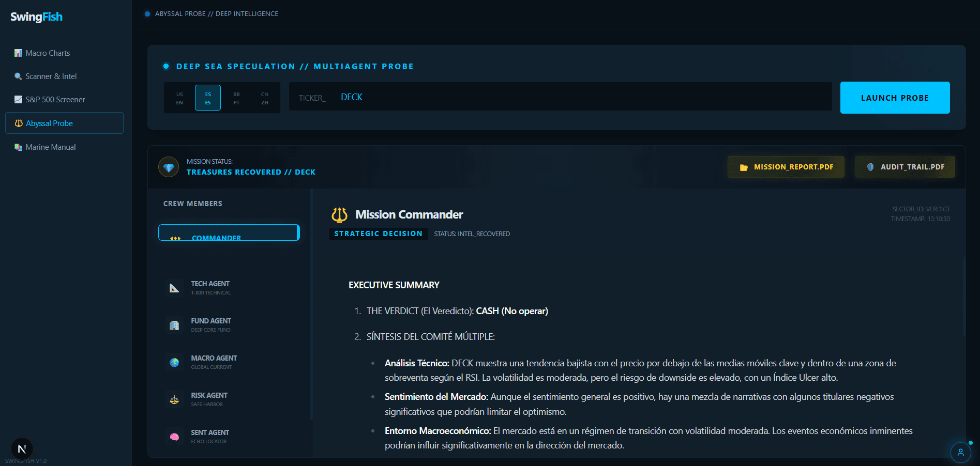The width and height of the screenshot is (980, 466).
Task: Download MISSION_REPORT.PDF
Action: point(786,167)
